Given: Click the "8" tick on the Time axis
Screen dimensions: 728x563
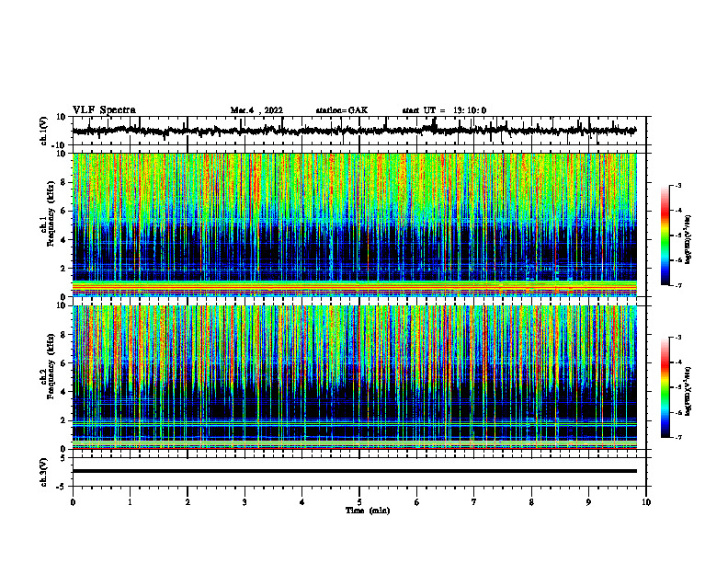Looking at the screenshot, I should pos(531,502).
